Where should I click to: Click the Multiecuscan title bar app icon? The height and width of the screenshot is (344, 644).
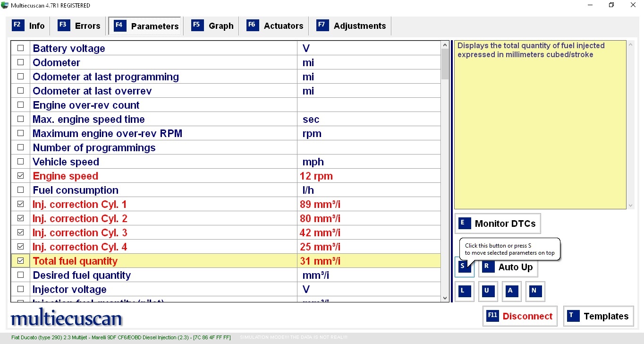[x=5, y=5]
